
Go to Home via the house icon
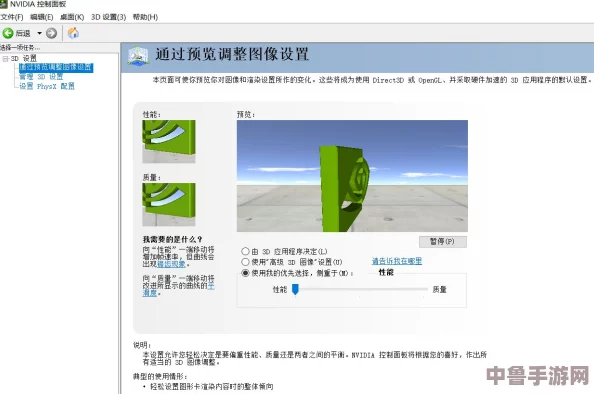pos(73,33)
